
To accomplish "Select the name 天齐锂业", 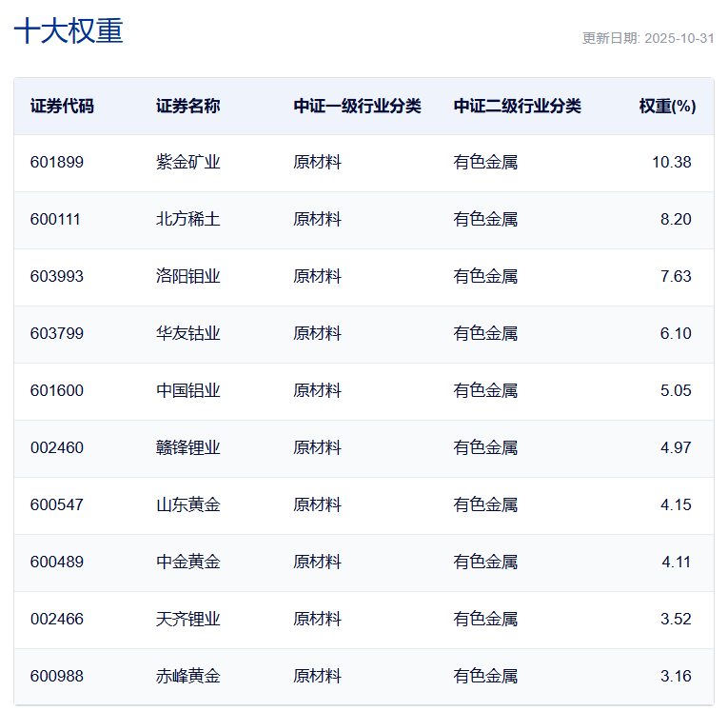I will click(188, 619).
